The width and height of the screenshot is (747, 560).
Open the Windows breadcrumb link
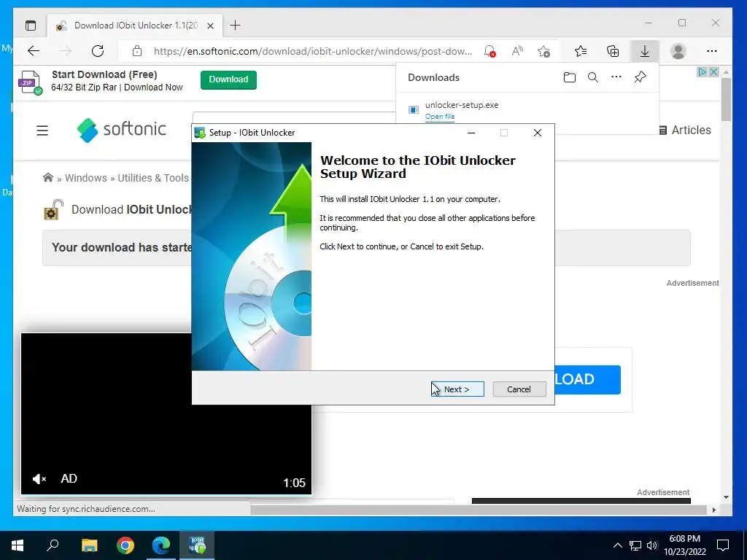tap(86, 178)
